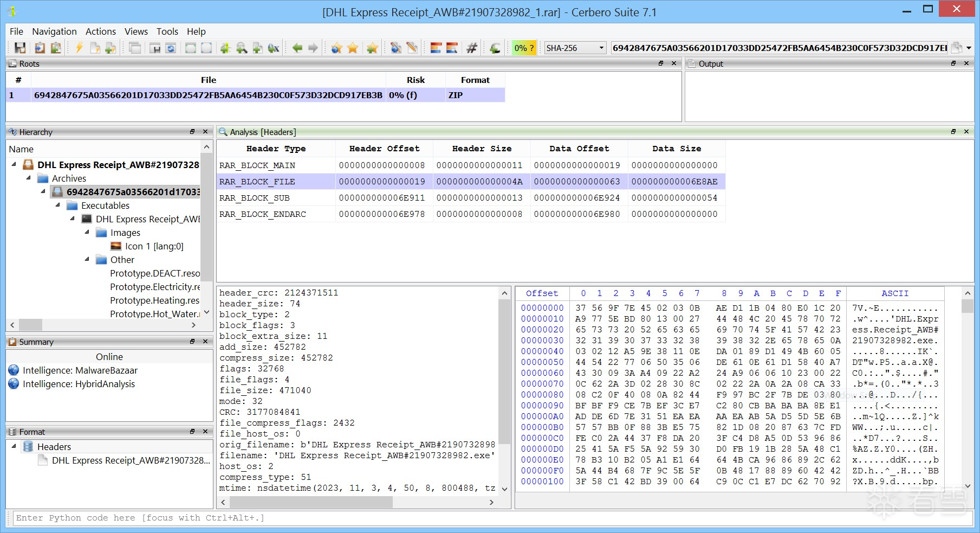The width and height of the screenshot is (980, 533).
Task: Click the hash symbol toolbar icon
Action: [x=472, y=48]
